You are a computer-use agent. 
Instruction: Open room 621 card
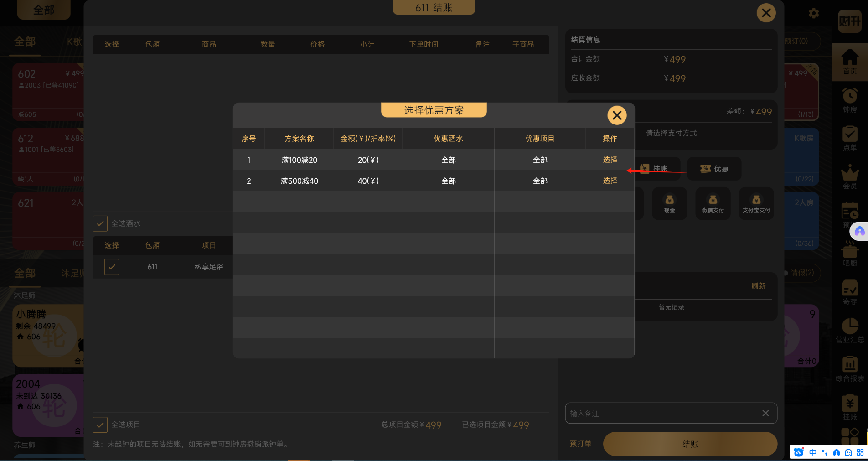click(x=48, y=221)
